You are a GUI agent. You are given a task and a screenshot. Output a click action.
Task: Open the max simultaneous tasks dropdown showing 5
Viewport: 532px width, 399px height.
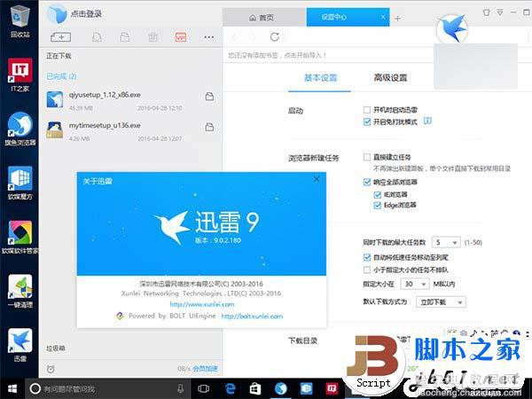446,243
